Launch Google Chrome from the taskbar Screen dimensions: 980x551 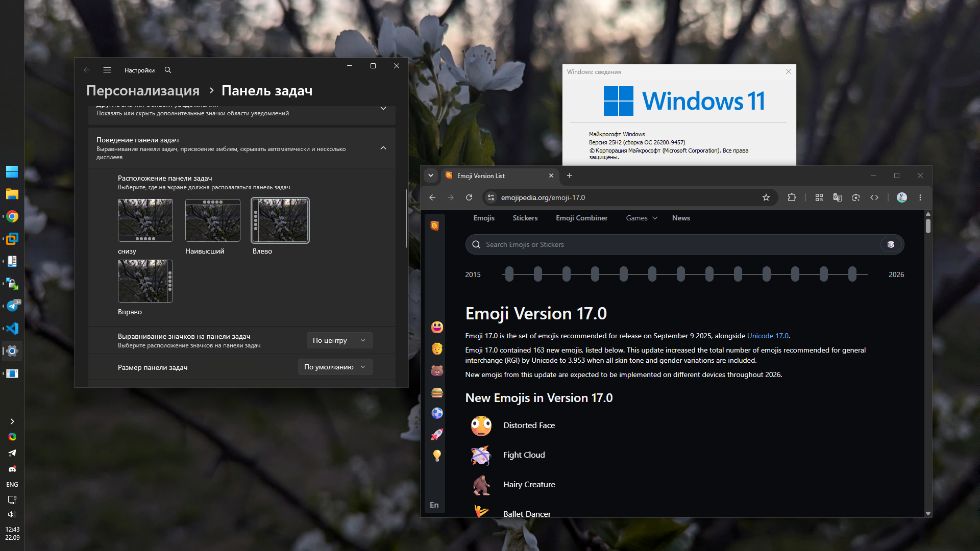12,216
